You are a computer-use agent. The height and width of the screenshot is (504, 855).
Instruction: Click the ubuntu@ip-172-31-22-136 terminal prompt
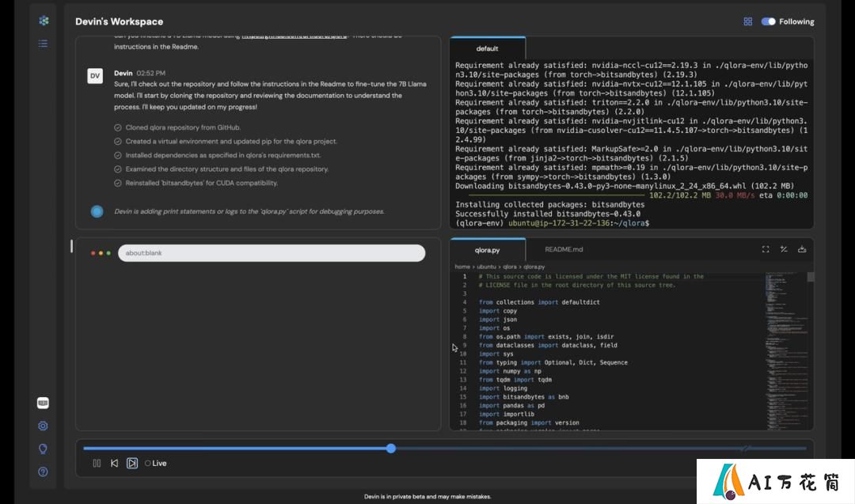(x=579, y=223)
